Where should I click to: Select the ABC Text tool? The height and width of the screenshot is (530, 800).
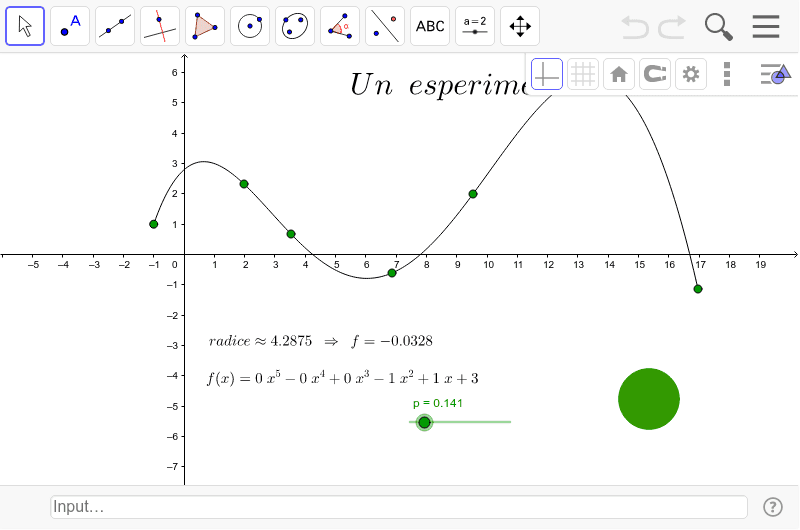(430, 26)
